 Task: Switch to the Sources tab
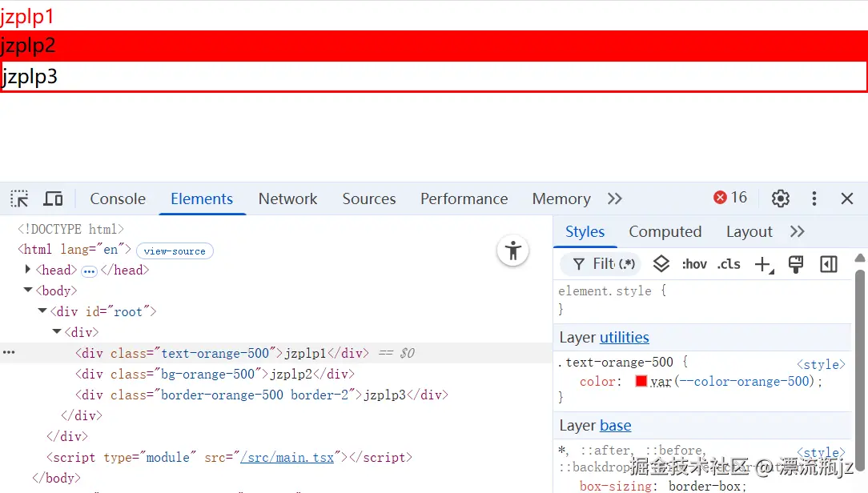[369, 198]
